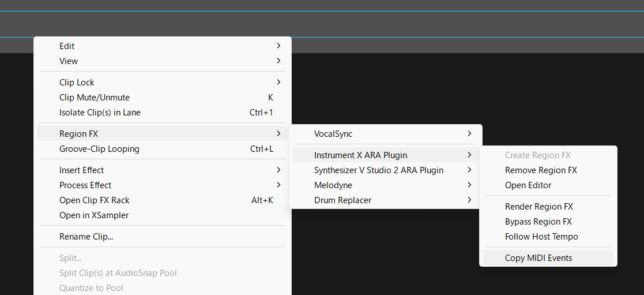Open Instrument X ARA Plugin submenu
The height and width of the screenshot is (295, 644).
[x=385, y=155]
